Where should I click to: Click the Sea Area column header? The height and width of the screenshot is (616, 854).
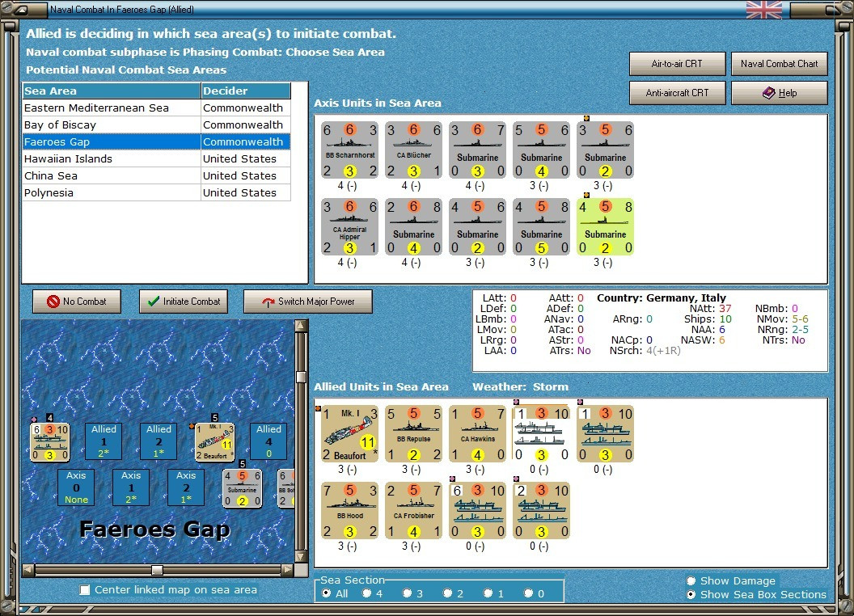pos(112,91)
